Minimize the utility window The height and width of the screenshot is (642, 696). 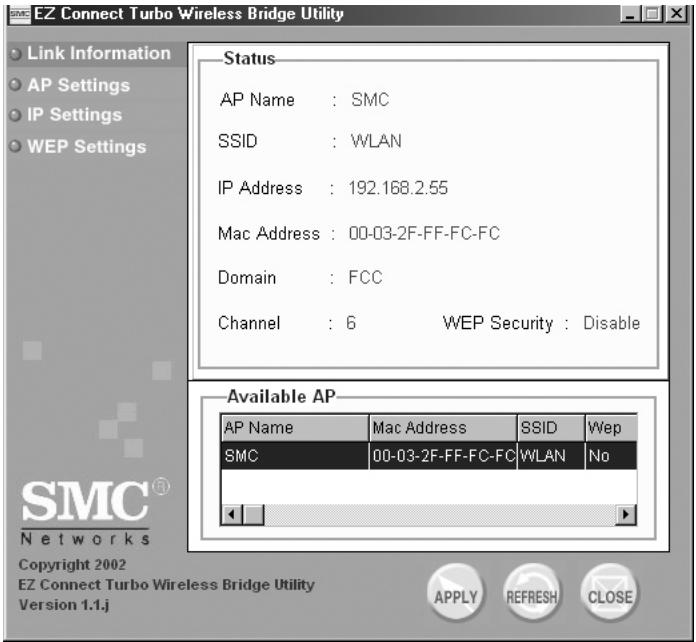[630, 14]
